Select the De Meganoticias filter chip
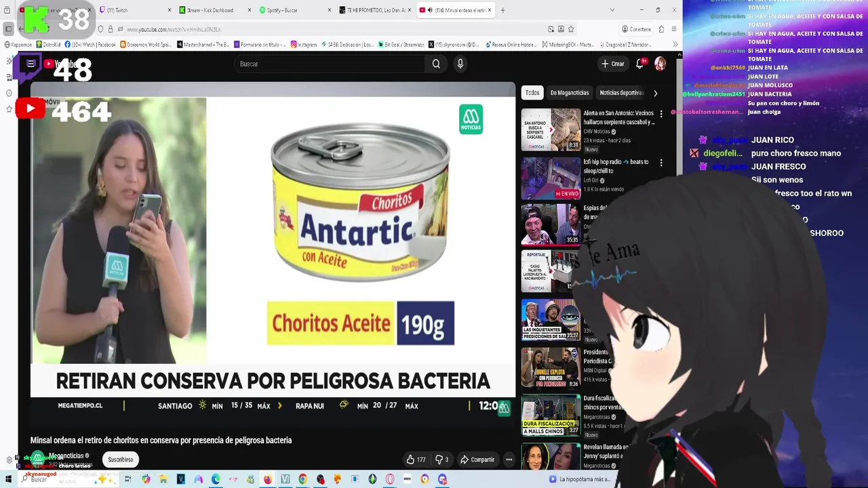The image size is (868, 488). [570, 93]
